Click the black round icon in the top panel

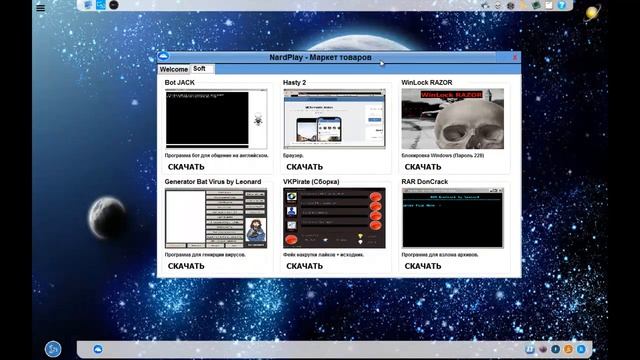[114, 5]
